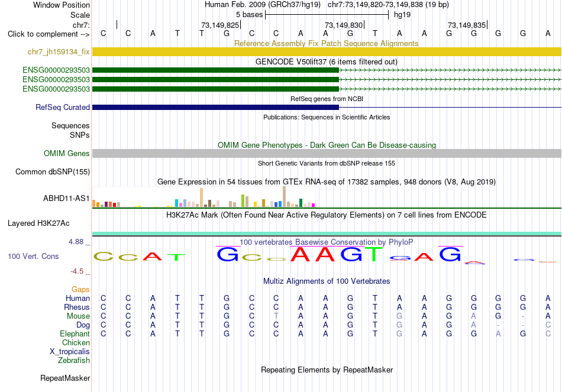The width and height of the screenshot is (562, 392).
Task: Click the Zebrafish species row label
Action: pyautogui.click(x=74, y=360)
